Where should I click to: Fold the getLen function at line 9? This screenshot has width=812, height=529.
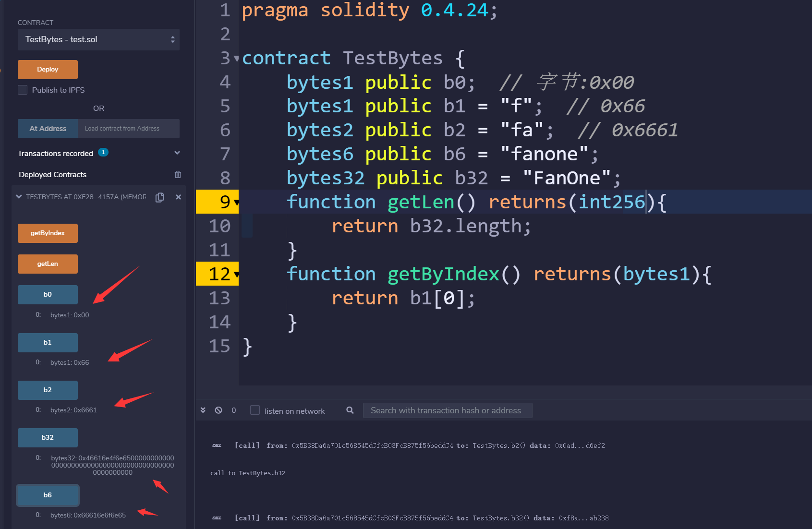236,203
